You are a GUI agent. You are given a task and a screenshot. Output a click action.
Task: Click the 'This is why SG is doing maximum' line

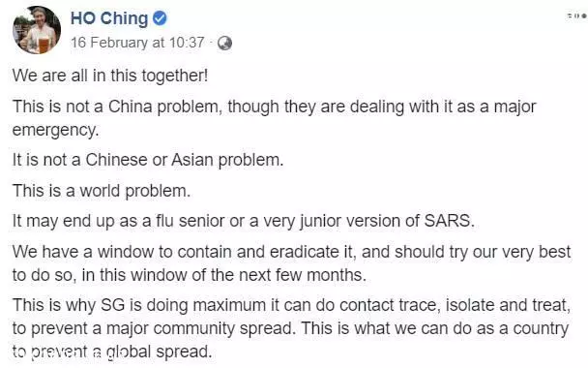291,305
